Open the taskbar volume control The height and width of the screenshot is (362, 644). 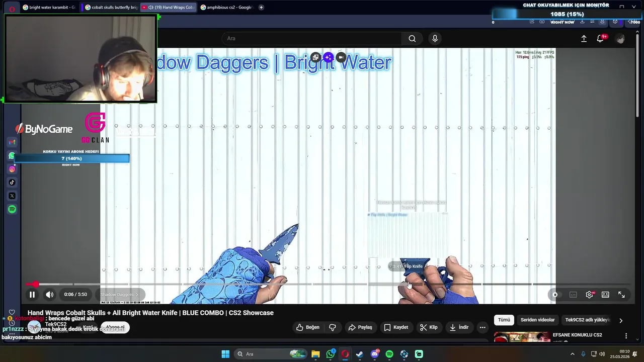(x=602, y=354)
